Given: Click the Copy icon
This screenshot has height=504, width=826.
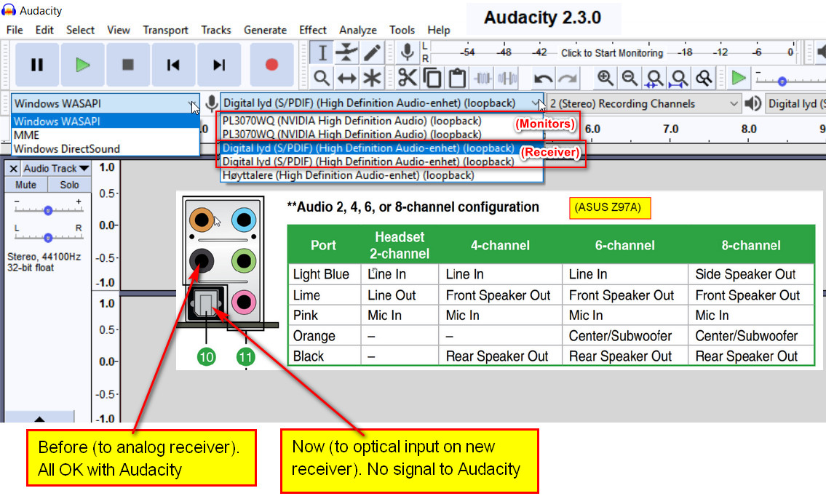Looking at the screenshot, I should [x=432, y=79].
